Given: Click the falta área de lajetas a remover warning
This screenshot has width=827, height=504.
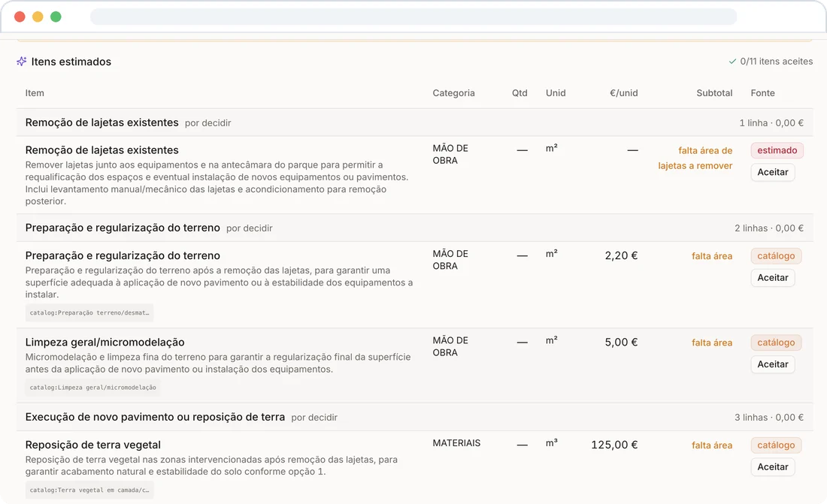Looking at the screenshot, I should [695, 158].
